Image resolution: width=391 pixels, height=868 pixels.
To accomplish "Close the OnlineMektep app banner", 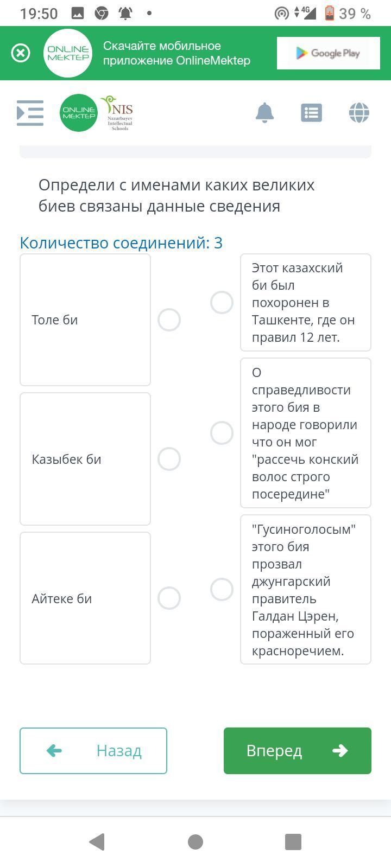I will [x=21, y=53].
